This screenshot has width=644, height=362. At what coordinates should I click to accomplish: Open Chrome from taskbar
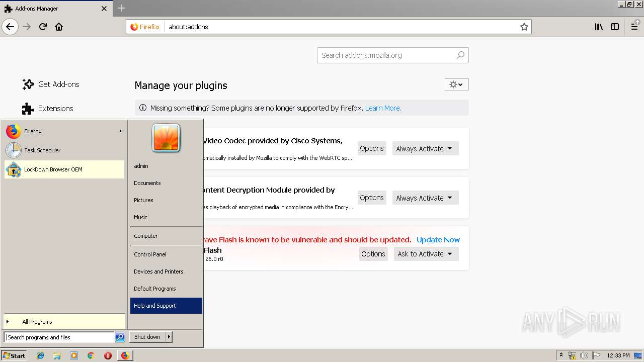pos(91,355)
